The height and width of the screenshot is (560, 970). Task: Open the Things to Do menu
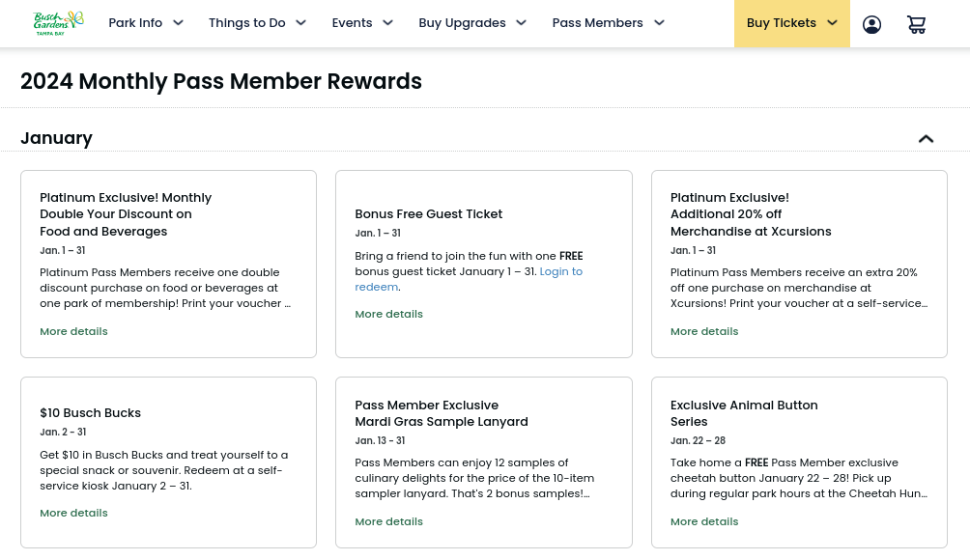(257, 23)
